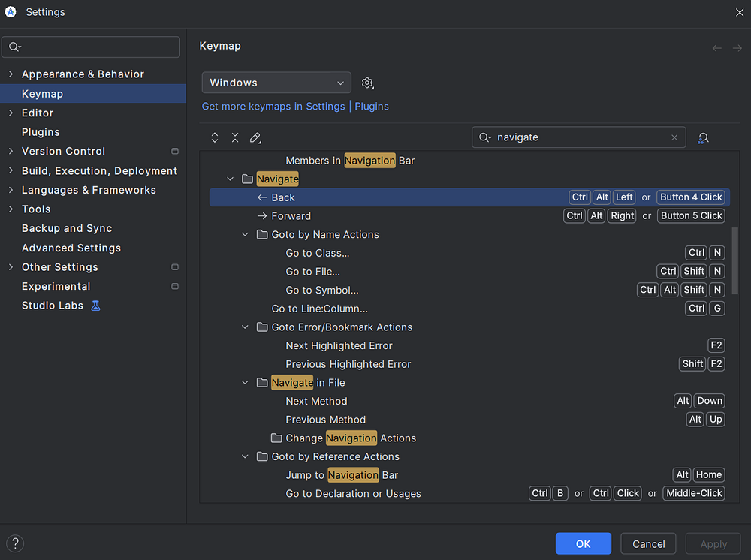Click the Studio Labs flask icon
Viewport: 751px width, 560px height.
click(x=96, y=306)
